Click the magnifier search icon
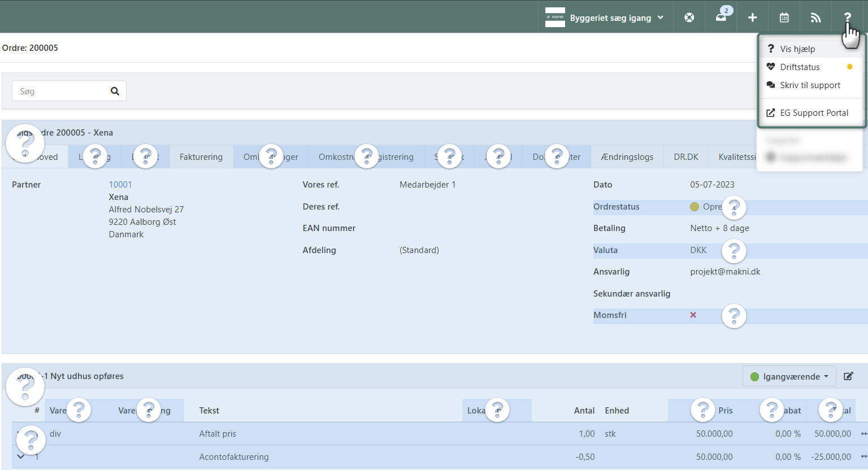Screen dimensions: 868x470 point(115,91)
